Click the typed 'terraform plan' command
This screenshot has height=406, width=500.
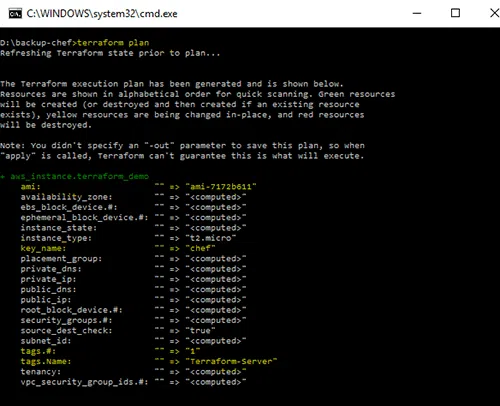pos(113,43)
